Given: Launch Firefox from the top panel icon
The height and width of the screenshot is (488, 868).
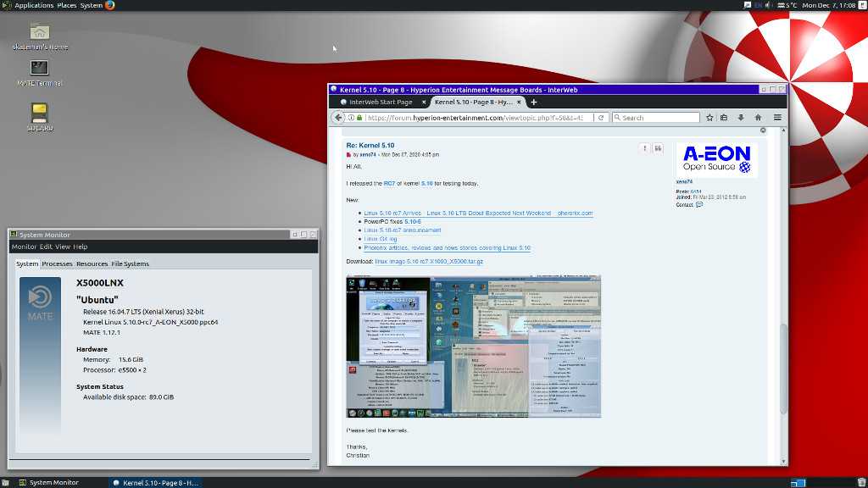Looking at the screenshot, I should (x=109, y=6).
